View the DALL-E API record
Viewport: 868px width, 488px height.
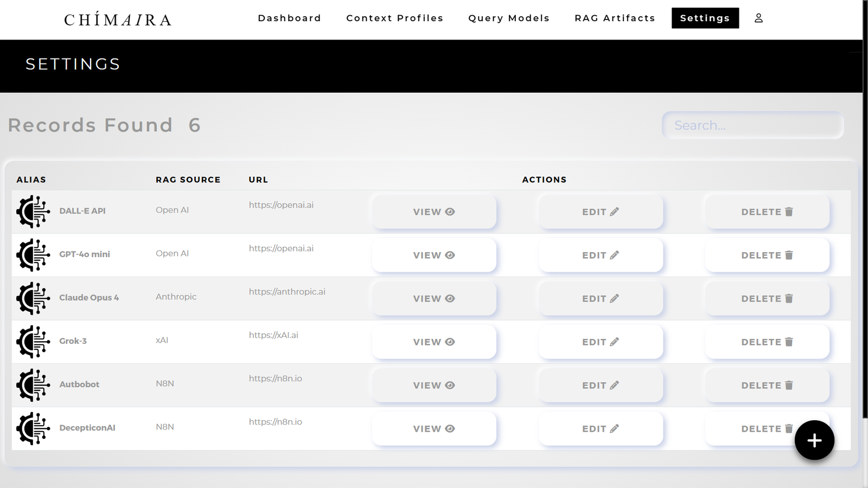tap(433, 212)
